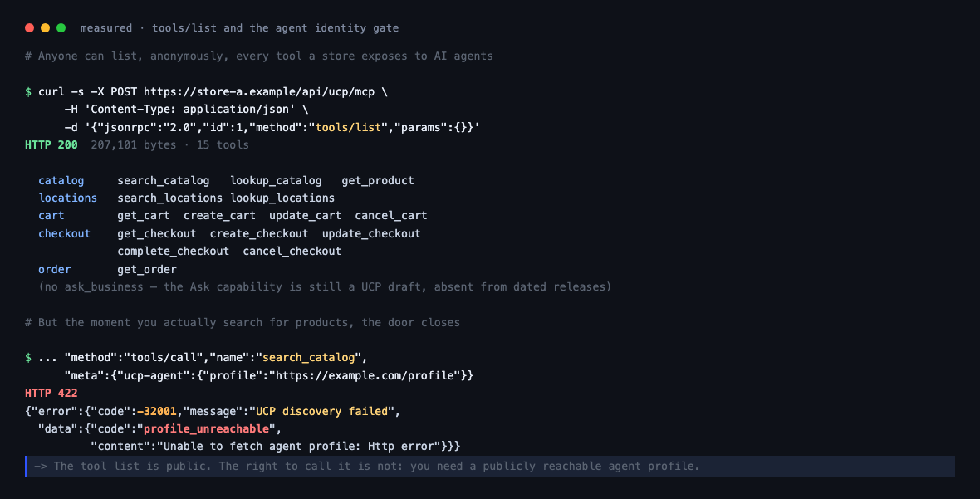The image size is (980, 499).
Task: Click the 'search_catalog' tool in the list
Action: [x=164, y=180]
